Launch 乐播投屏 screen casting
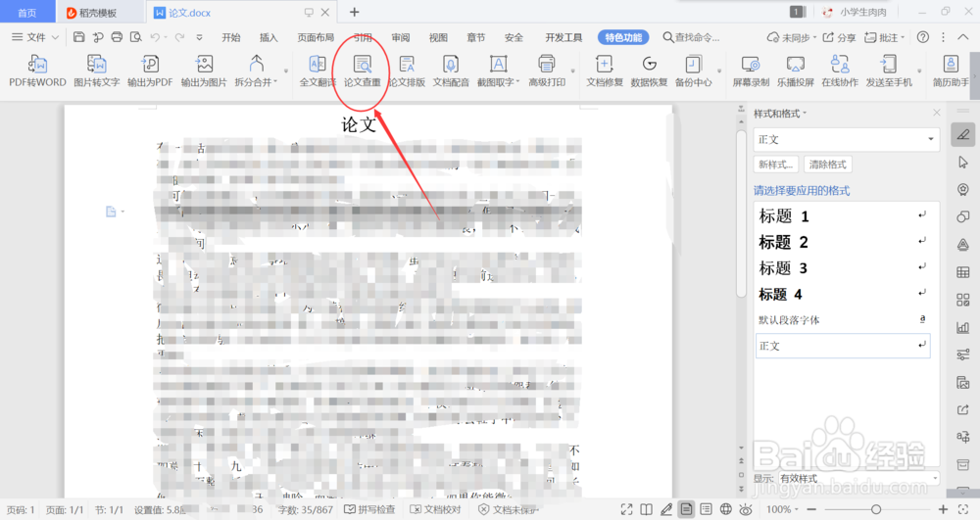The width and height of the screenshot is (980, 520). (x=796, y=71)
